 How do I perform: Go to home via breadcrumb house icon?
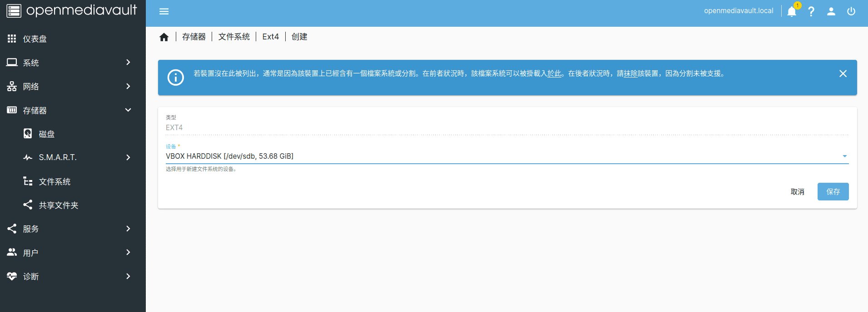[x=164, y=37]
